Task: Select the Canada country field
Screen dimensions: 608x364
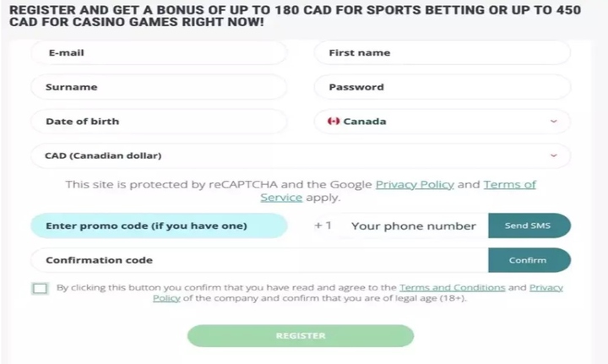Action: [439, 122]
